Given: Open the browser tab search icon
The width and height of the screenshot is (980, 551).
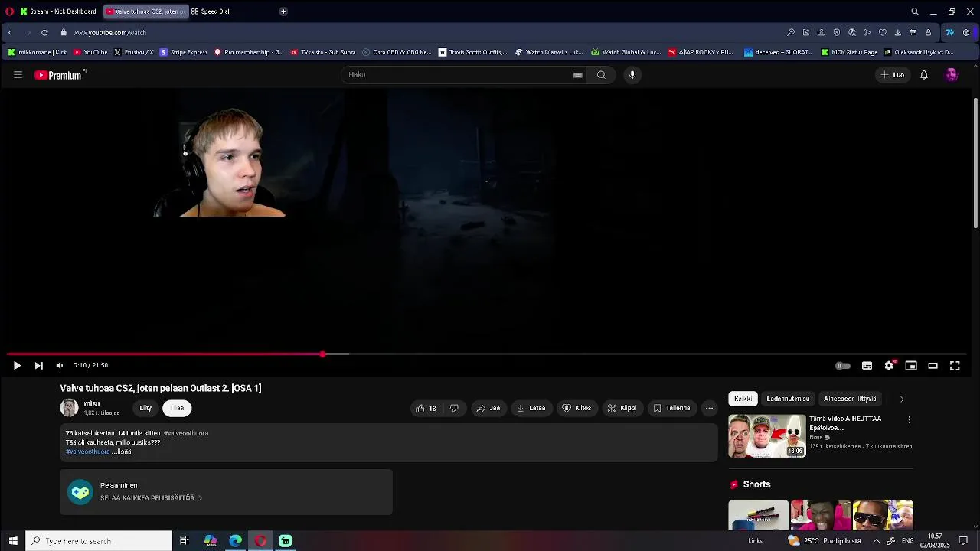Looking at the screenshot, I should pos(915,11).
